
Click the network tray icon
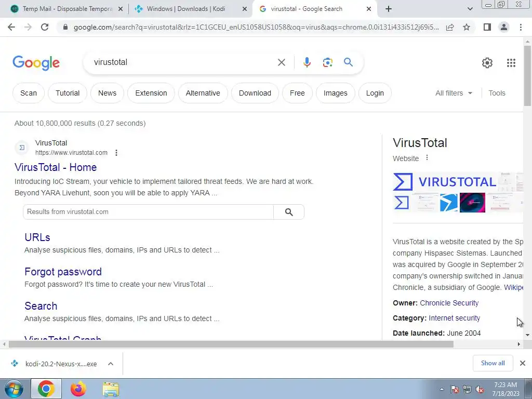467,390
